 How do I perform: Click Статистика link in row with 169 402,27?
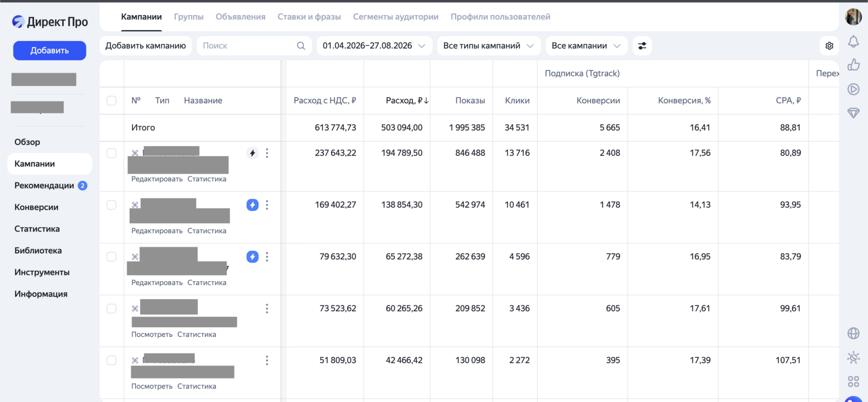click(207, 230)
